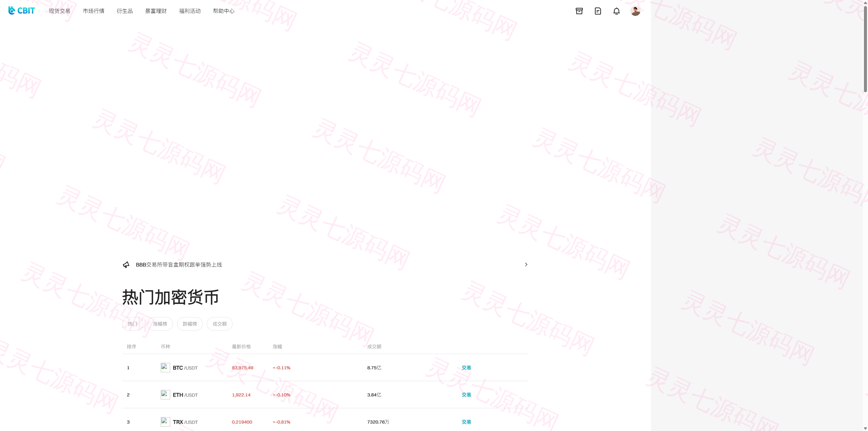Click the 7320.76万 volume value

pos(378,422)
